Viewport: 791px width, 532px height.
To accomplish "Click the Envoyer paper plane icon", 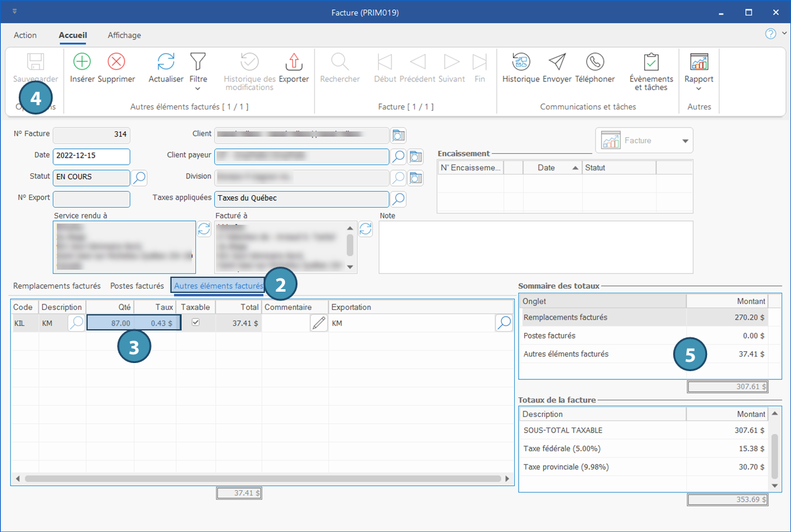I will pos(557,61).
